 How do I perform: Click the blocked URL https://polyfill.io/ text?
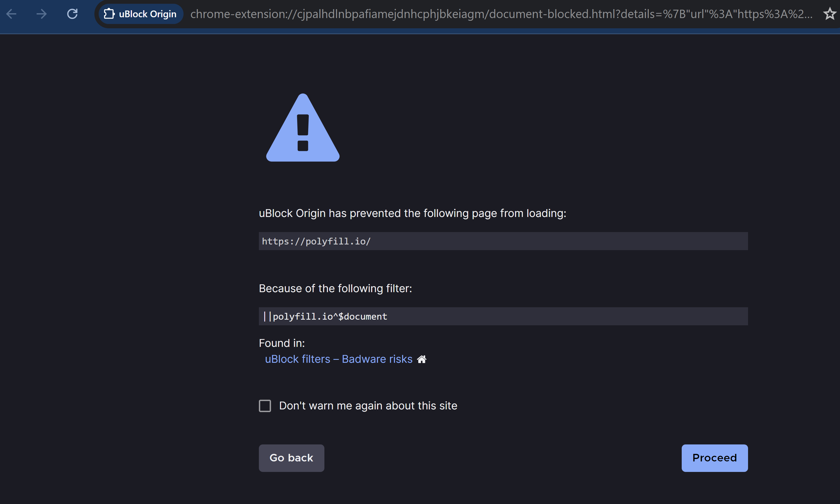[316, 241]
